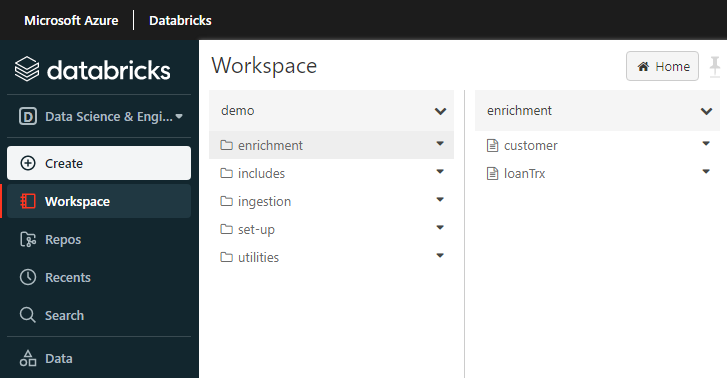Click the folder icon beside enrichment
The width and height of the screenshot is (727, 378).
226,145
